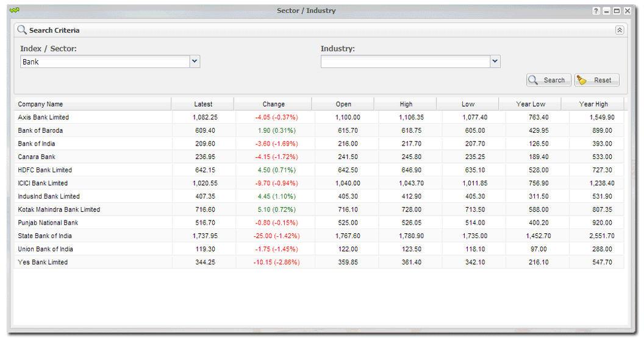Select Axis Bank Limited row
Screen dimensions: 644x338
pyautogui.click(x=319, y=118)
